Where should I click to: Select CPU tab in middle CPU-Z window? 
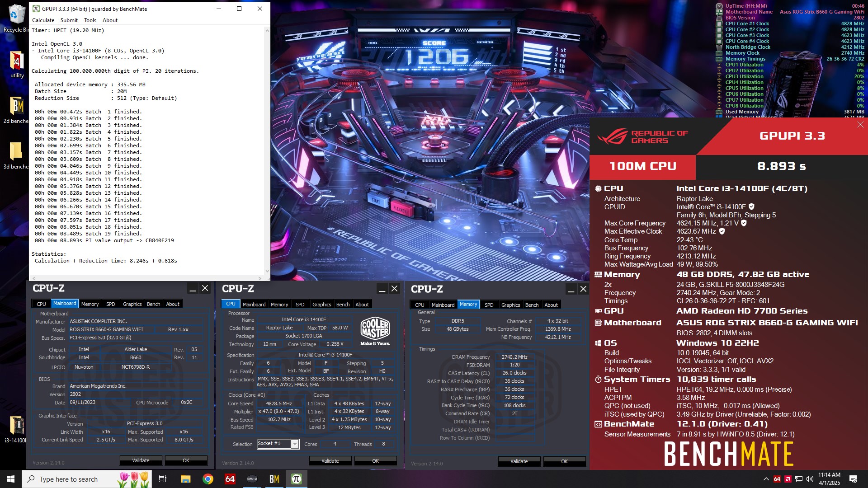pos(231,304)
